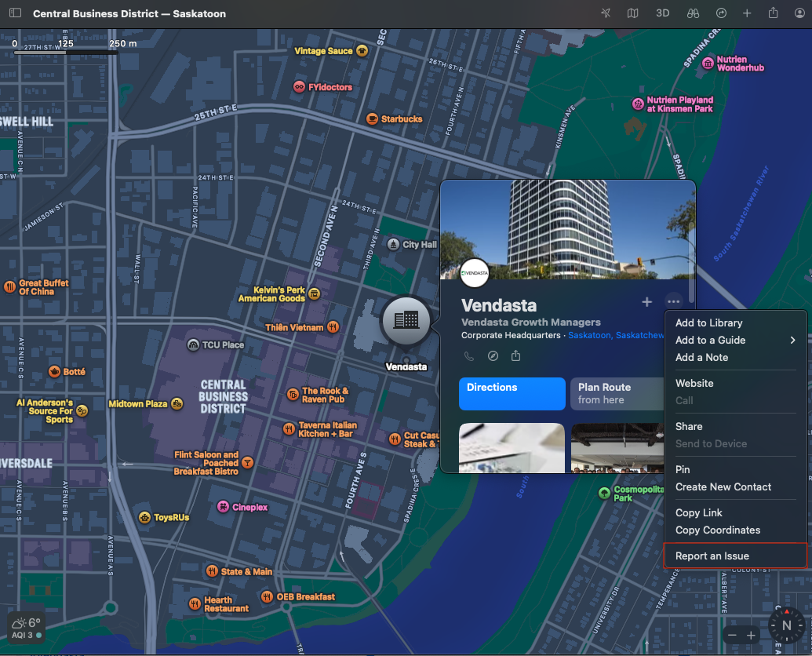This screenshot has width=812, height=656.
Task: Expand the Add to a Guide submenu
Action: point(735,341)
